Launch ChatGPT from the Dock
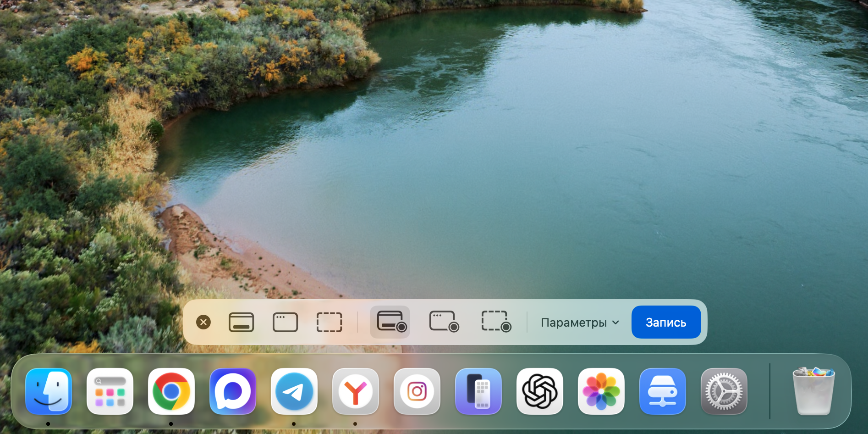The height and width of the screenshot is (434, 868). (x=540, y=391)
